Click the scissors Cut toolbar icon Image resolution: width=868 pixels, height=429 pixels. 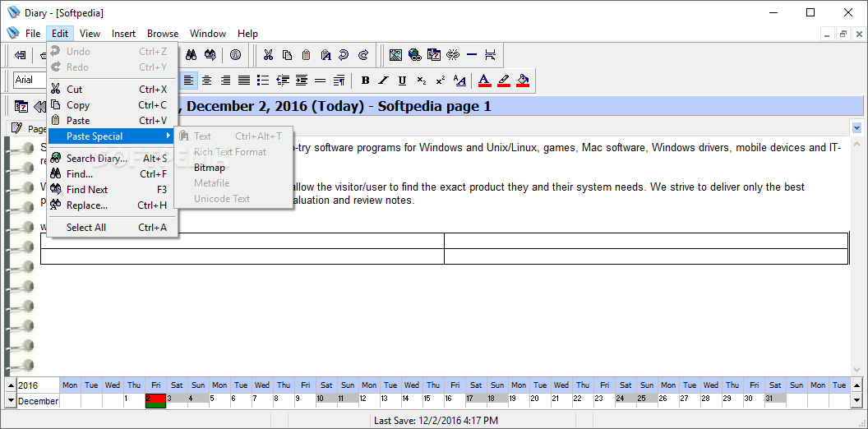point(268,55)
